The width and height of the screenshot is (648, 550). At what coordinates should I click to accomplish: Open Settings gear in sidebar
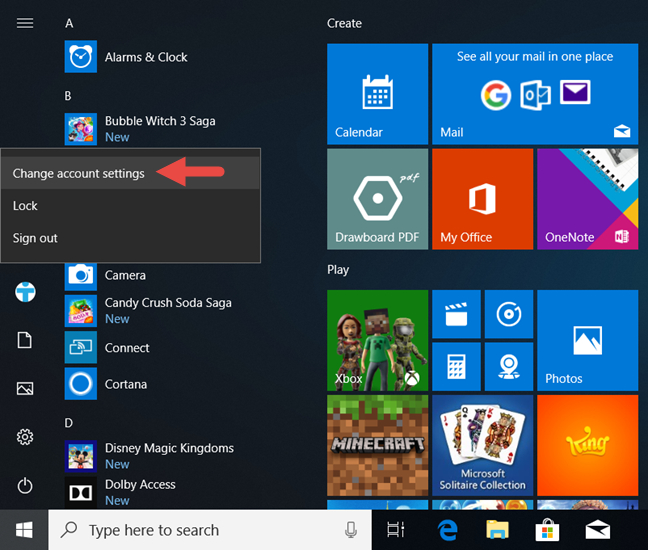click(x=25, y=437)
